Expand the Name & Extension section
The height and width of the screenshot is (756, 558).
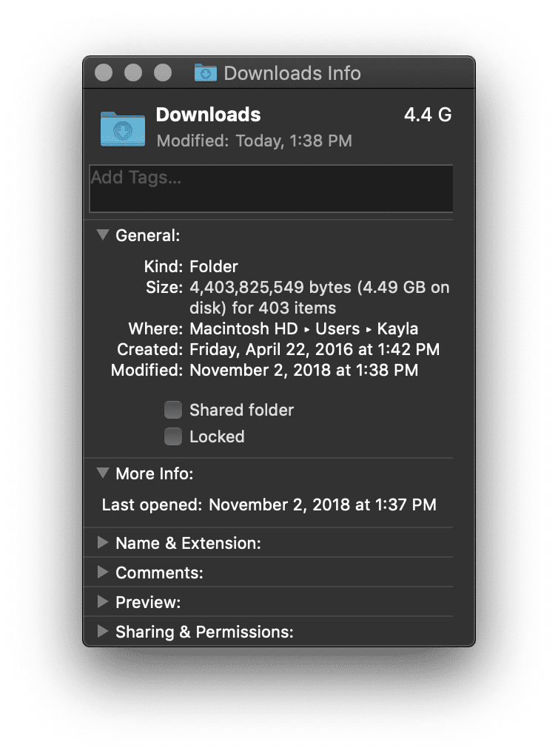[x=102, y=542]
